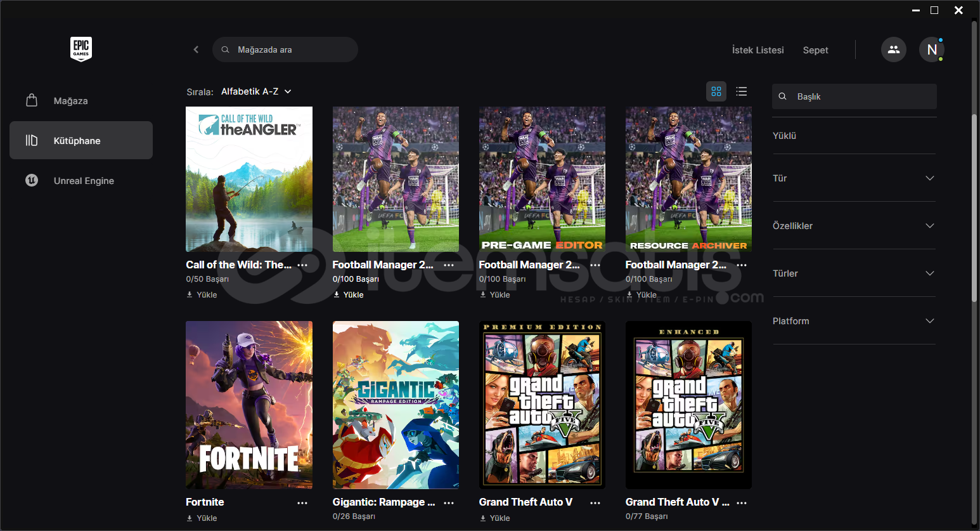Image resolution: width=980 pixels, height=531 pixels.
Task: Expand the Platform filter section
Action: coord(854,321)
